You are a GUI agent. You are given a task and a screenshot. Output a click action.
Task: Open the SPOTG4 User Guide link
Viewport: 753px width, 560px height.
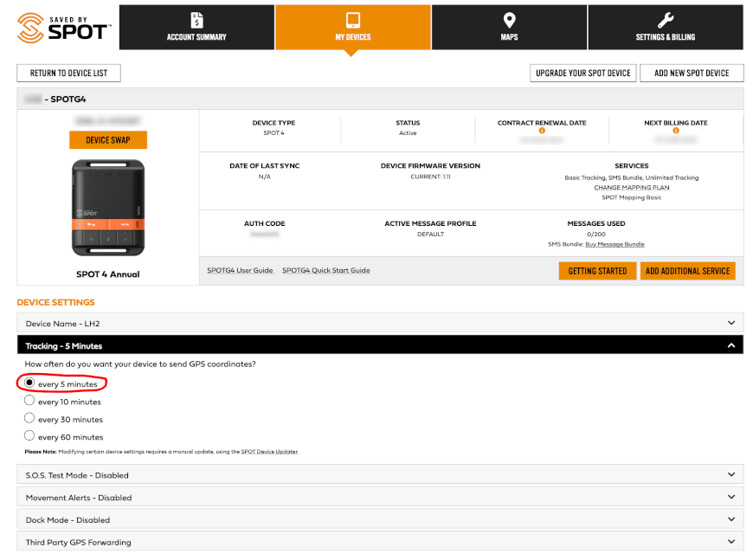click(240, 270)
